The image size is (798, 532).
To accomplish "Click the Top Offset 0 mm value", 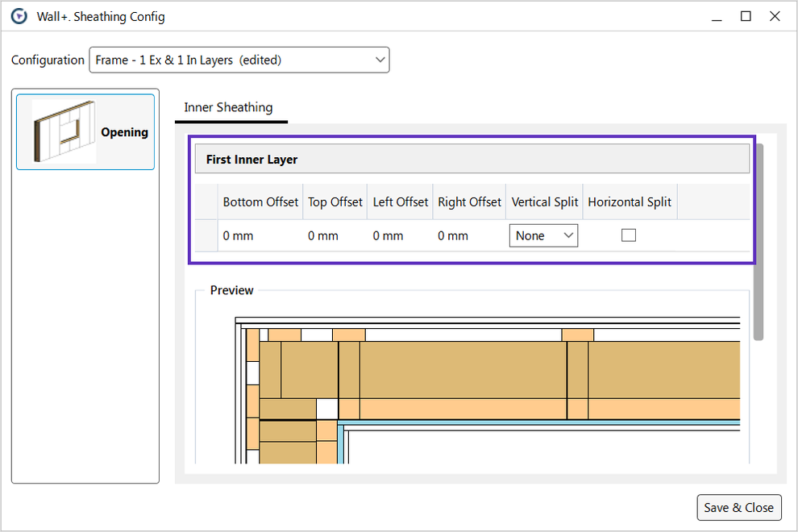I will (x=323, y=236).
